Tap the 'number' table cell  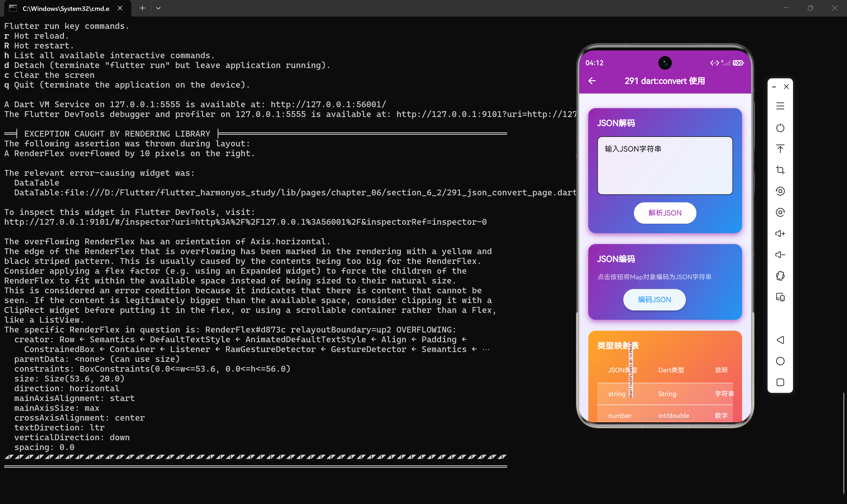(619, 416)
